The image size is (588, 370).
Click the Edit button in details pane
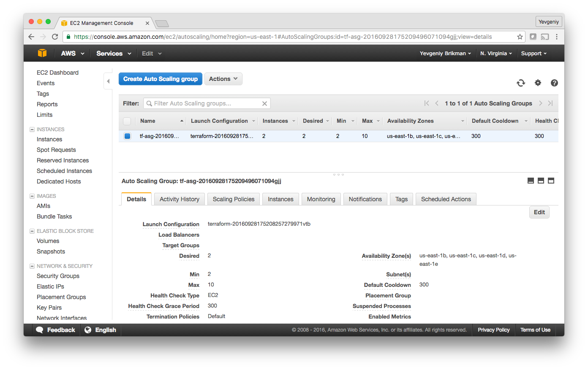[x=539, y=212]
